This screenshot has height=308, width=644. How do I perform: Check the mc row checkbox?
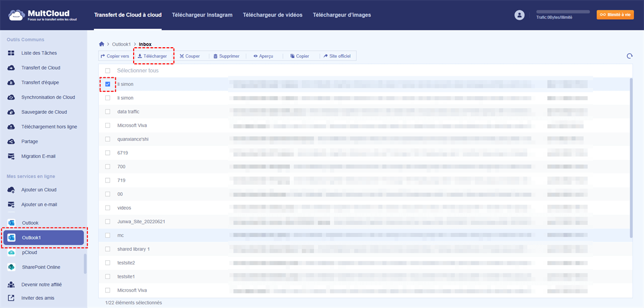[x=108, y=236]
